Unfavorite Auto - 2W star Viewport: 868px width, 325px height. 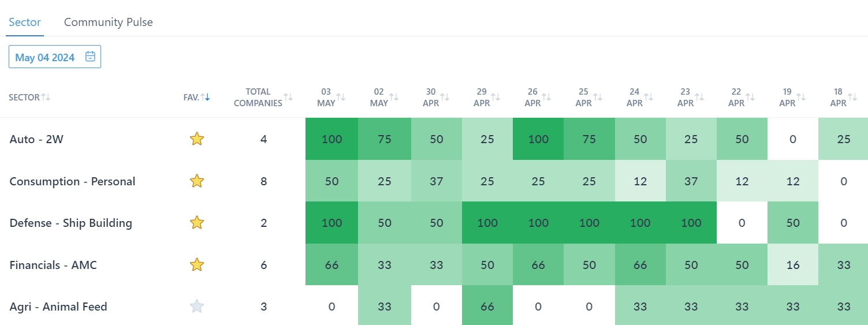[x=197, y=139]
